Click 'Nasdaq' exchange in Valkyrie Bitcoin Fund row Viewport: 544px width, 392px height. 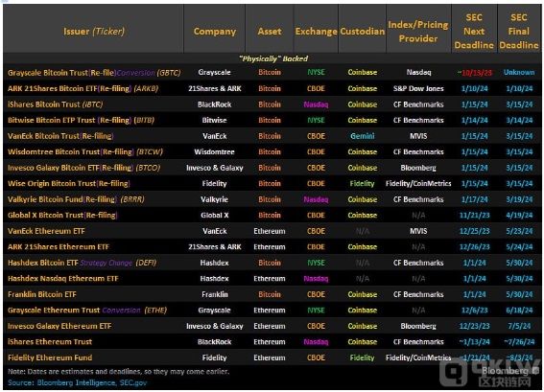pyautogui.click(x=316, y=199)
